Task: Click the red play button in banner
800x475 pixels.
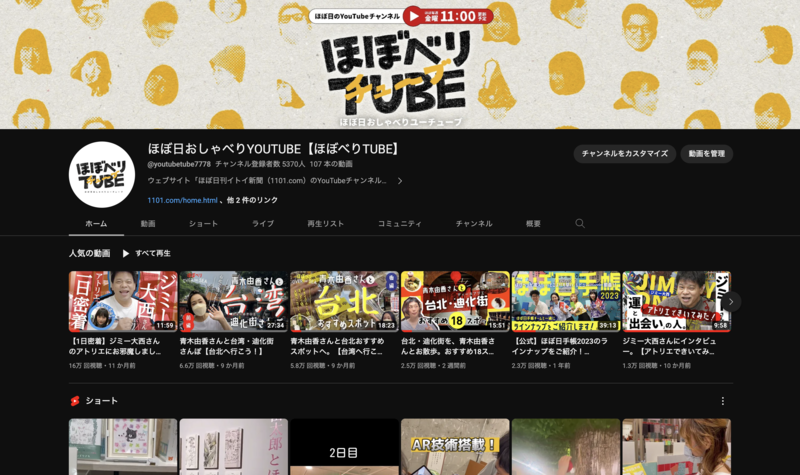Action: pyautogui.click(x=413, y=16)
